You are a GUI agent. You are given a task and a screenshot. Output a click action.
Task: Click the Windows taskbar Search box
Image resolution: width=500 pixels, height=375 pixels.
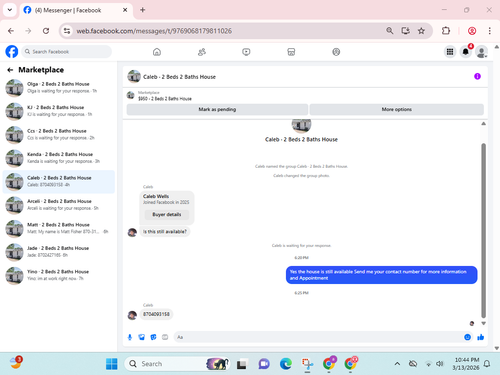pos(177,364)
